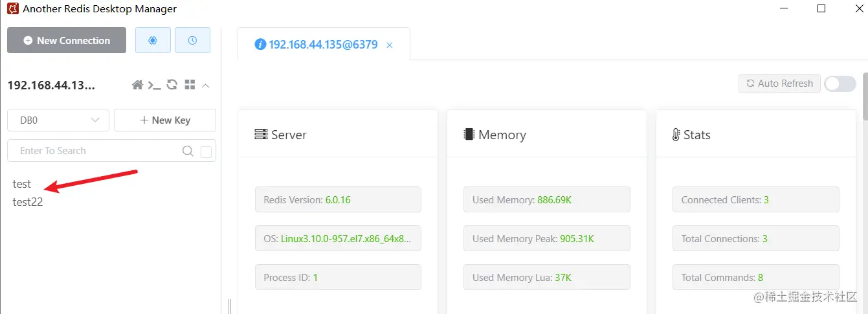This screenshot has height=314, width=868.
Task: Click Used Memory: 886.69K field
Action: pos(547,199)
